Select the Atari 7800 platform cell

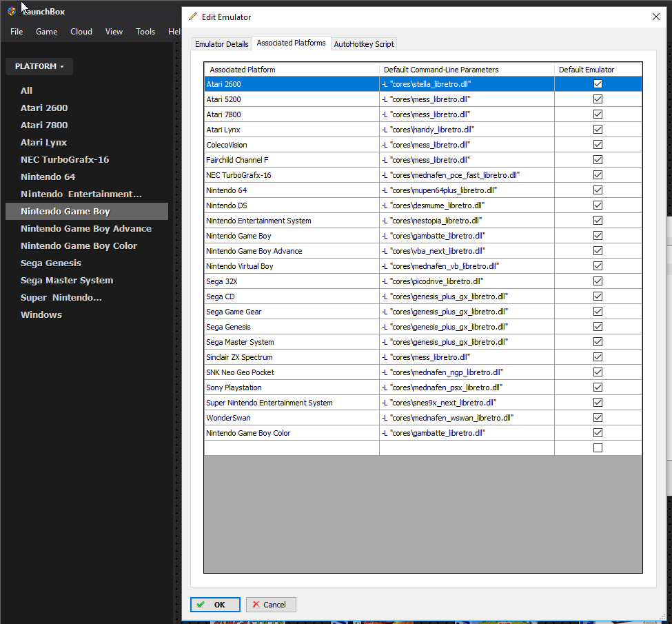[292, 114]
